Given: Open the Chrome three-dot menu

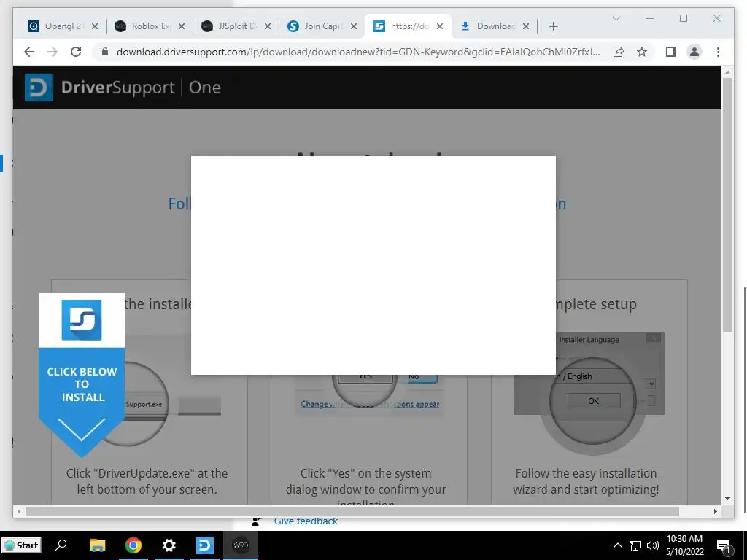Looking at the screenshot, I should tap(718, 52).
